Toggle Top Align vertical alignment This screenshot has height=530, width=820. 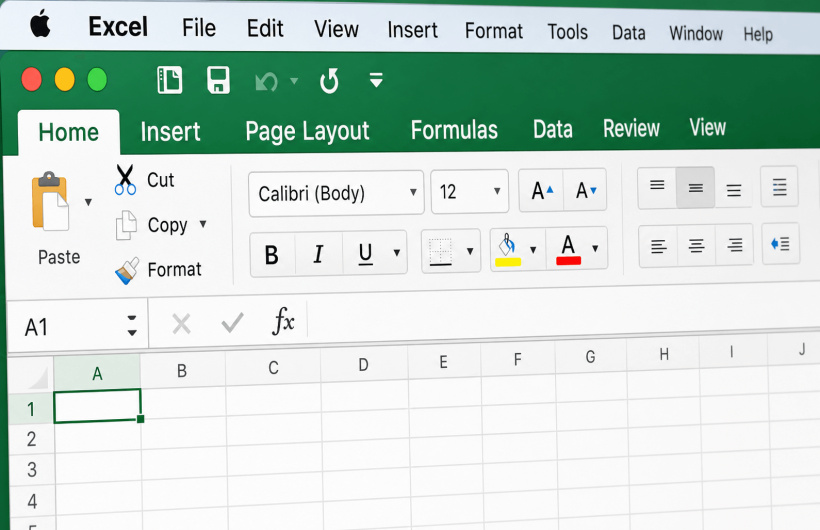[x=657, y=187]
